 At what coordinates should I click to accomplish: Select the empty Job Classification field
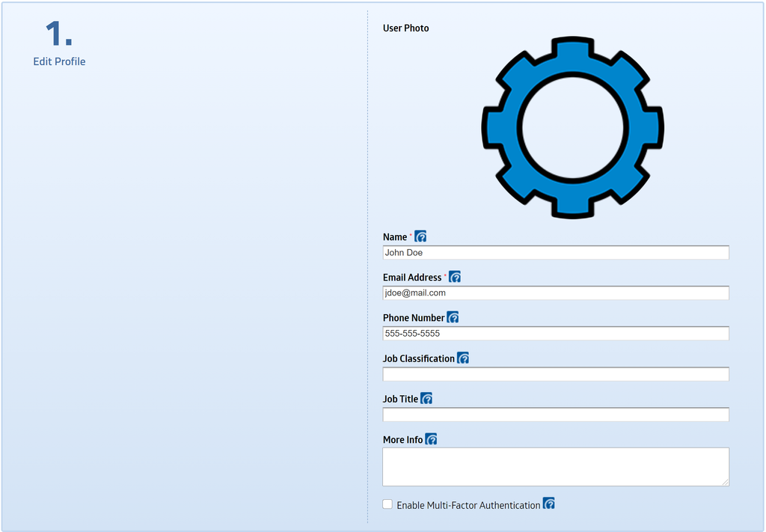click(555, 374)
